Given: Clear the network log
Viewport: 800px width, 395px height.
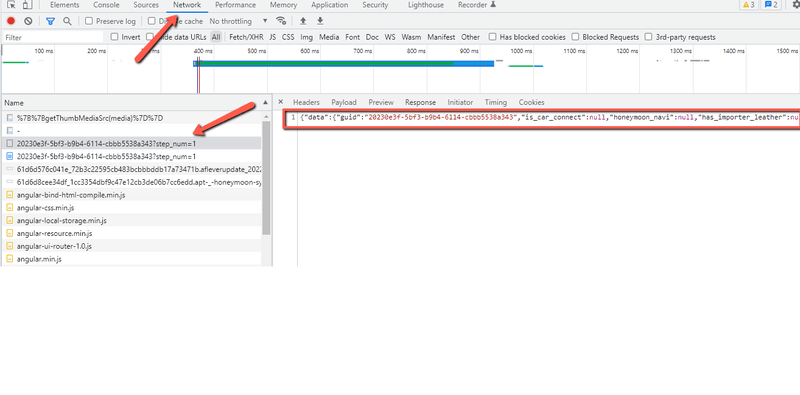Looking at the screenshot, I should click(29, 21).
